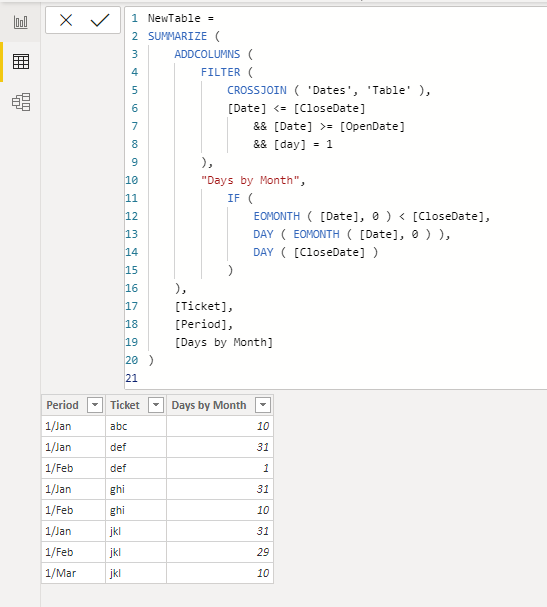Cancel the formula with the X icon
This screenshot has width=547, height=607.
click(66, 20)
